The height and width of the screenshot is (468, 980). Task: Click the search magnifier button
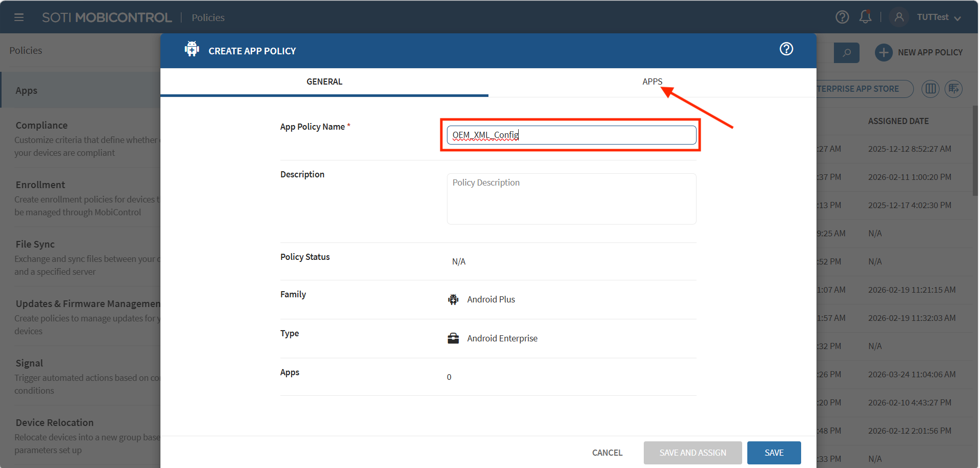(846, 53)
